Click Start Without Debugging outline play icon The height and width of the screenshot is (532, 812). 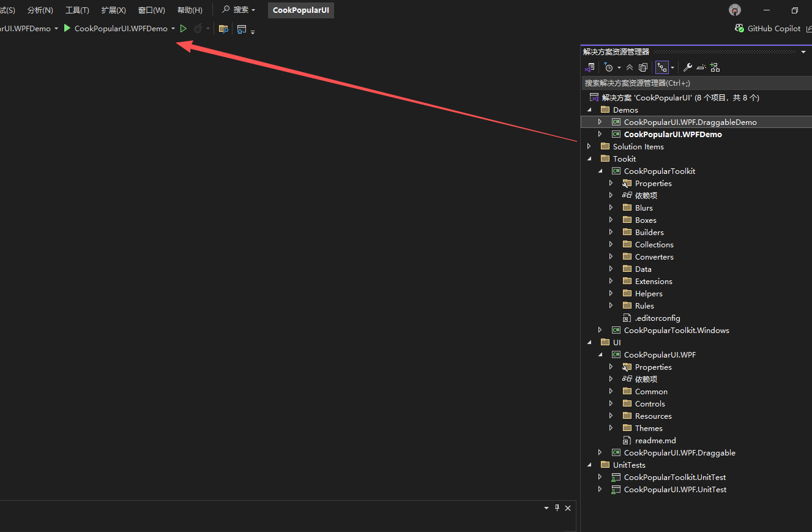[183, 29]
